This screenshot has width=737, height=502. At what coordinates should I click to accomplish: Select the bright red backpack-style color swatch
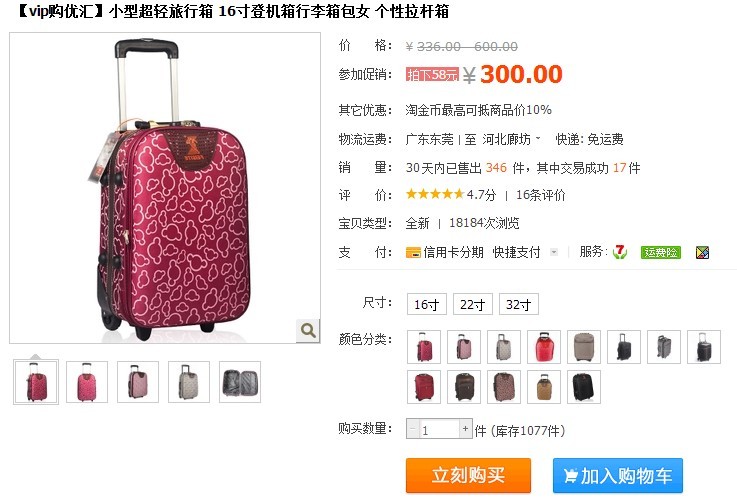544,347
